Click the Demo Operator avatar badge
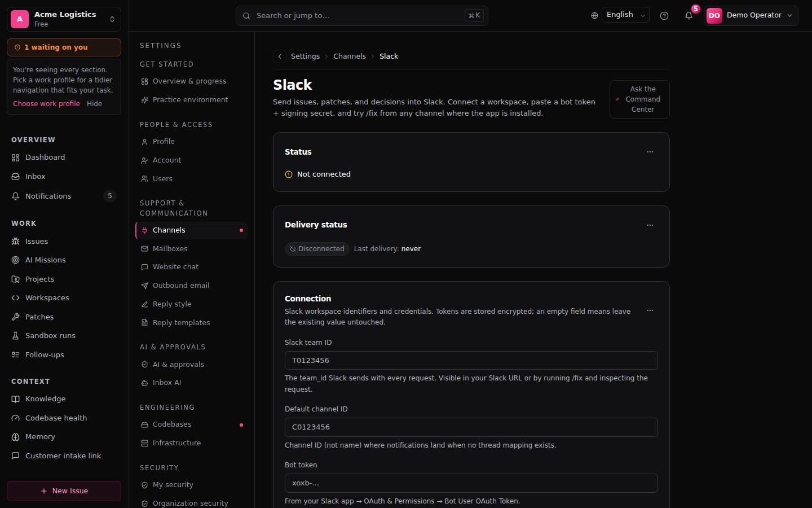 pyautogui.click(x=714, y=16)
